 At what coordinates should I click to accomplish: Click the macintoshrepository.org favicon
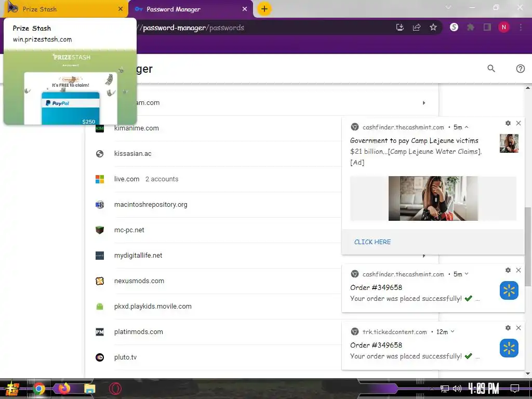(100, 205)
